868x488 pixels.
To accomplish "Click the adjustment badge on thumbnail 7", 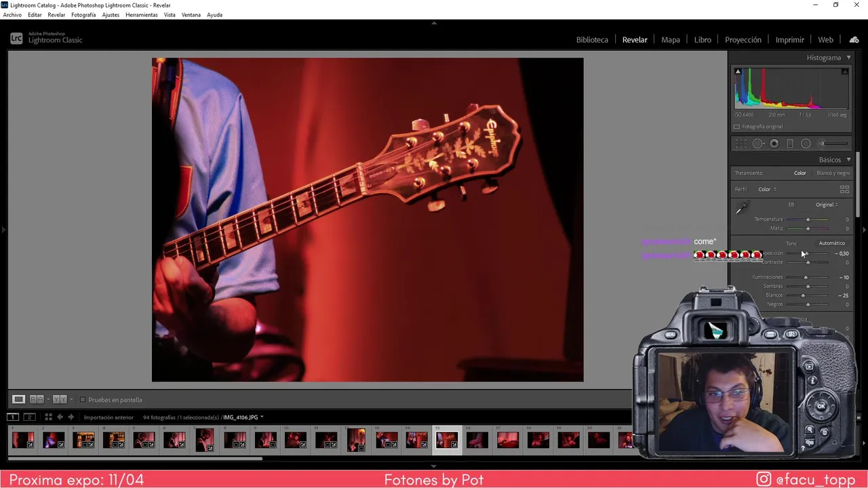I will coord(209,447).
